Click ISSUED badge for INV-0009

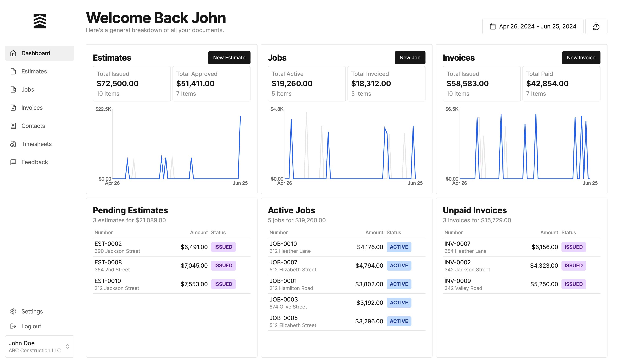click(x=573, y=284)
